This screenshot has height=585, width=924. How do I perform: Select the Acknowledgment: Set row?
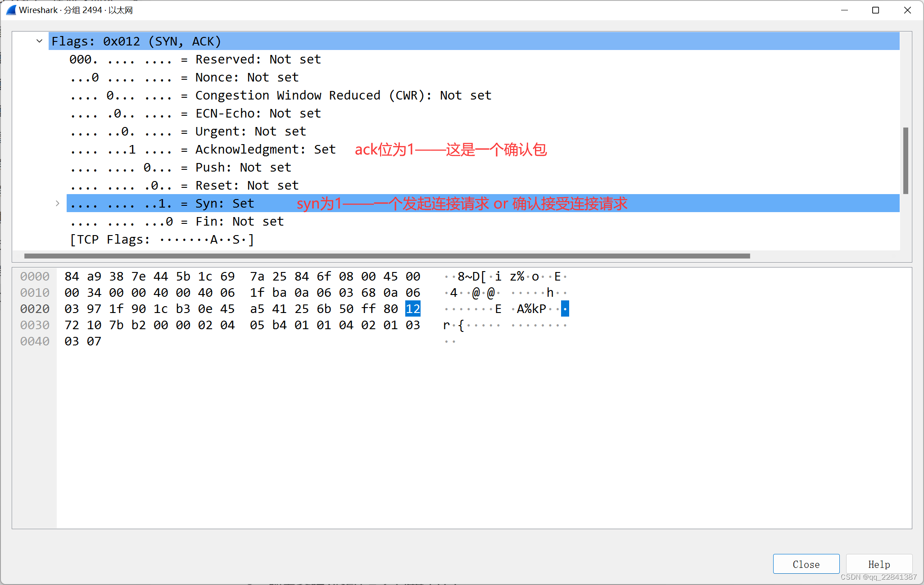pyautogui.click(x=483, y=149)
